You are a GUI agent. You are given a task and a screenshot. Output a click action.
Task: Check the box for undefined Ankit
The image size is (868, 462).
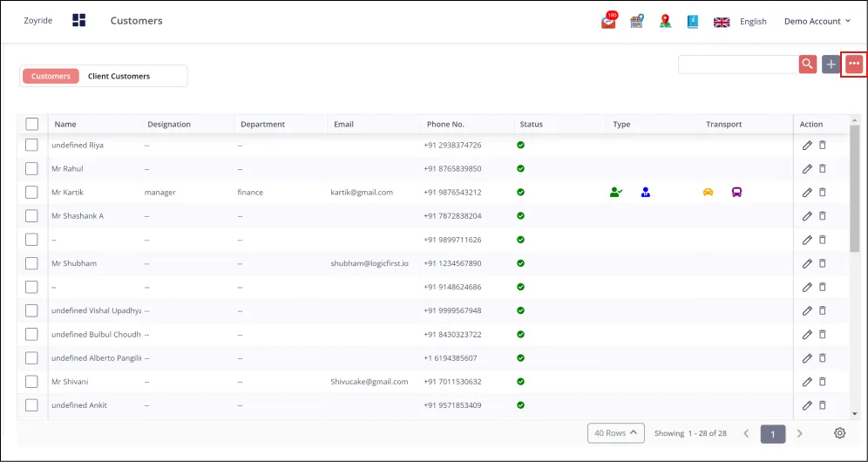[31, 405]
